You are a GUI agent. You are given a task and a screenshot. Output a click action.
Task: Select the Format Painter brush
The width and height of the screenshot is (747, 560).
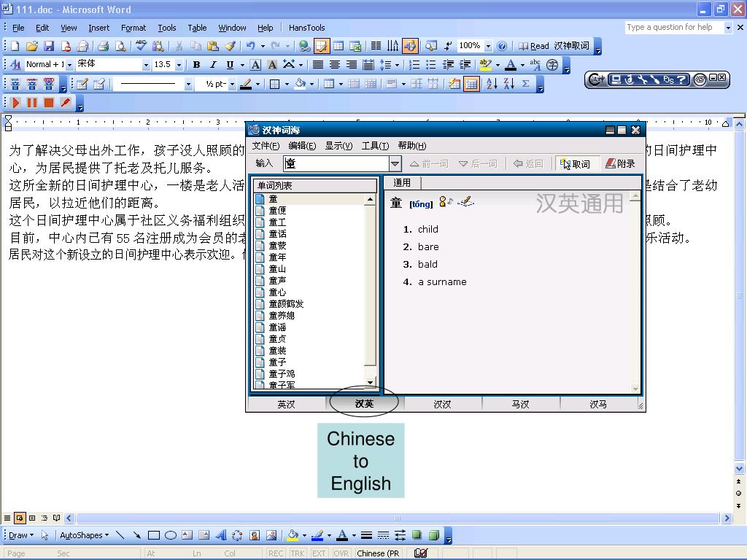coord(230,46)
